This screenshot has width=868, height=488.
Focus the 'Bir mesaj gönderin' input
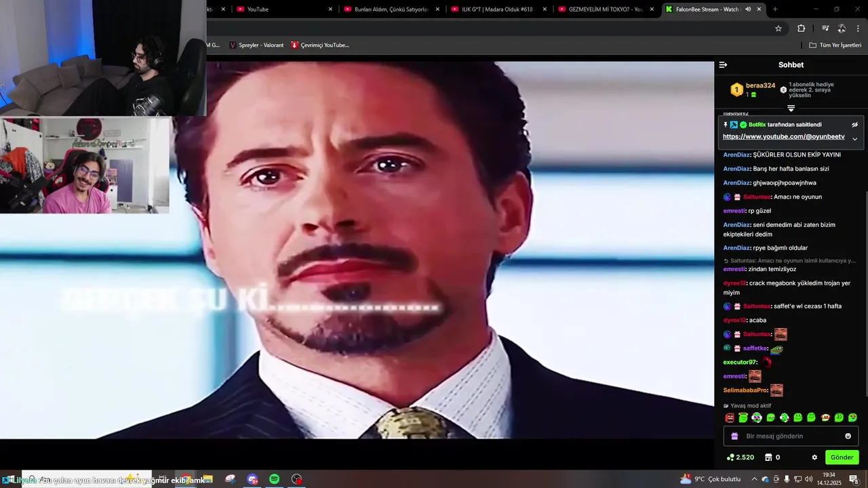tap(791, 436)
